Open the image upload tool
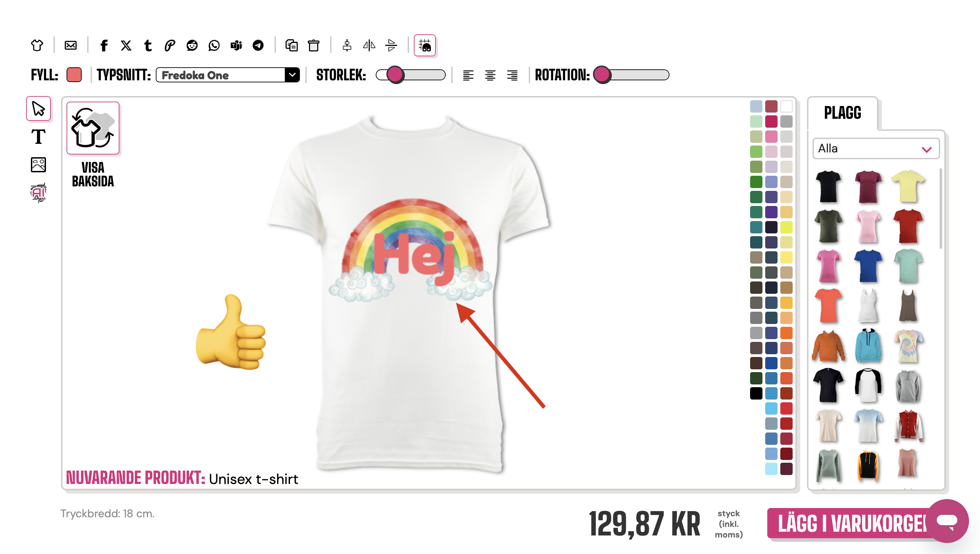The image size is (980, 554). tap(38, 165)
